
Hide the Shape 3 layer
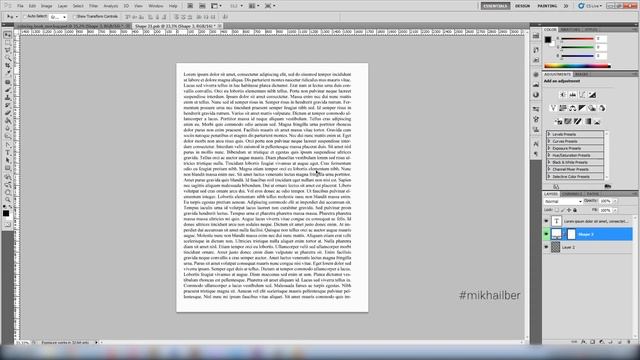coord(547,234)
